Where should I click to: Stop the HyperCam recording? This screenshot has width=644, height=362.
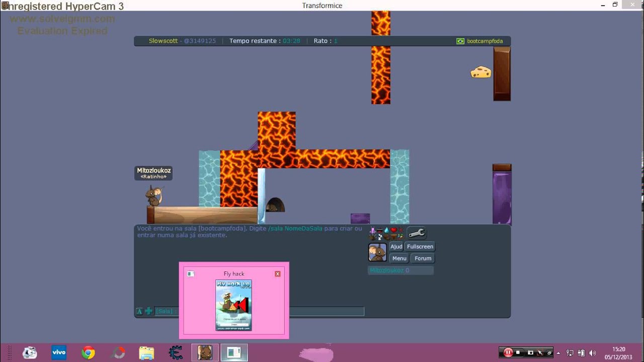518,352
